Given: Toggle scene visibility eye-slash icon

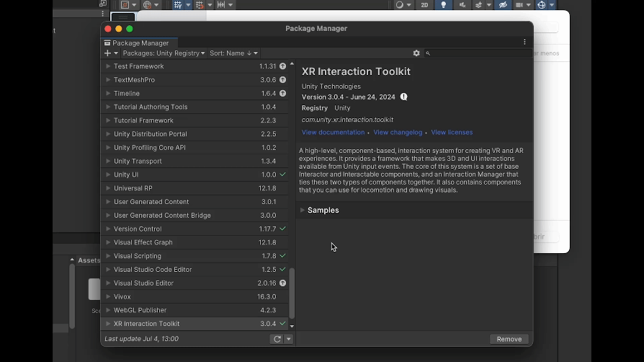Looking at the screenshot, I should 503,5.
